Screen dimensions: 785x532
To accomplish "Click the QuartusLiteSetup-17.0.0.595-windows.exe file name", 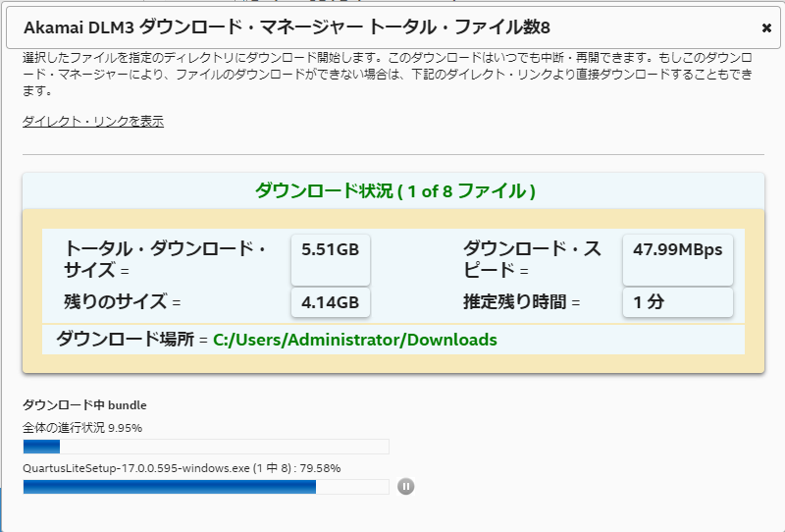I will 136,468.
